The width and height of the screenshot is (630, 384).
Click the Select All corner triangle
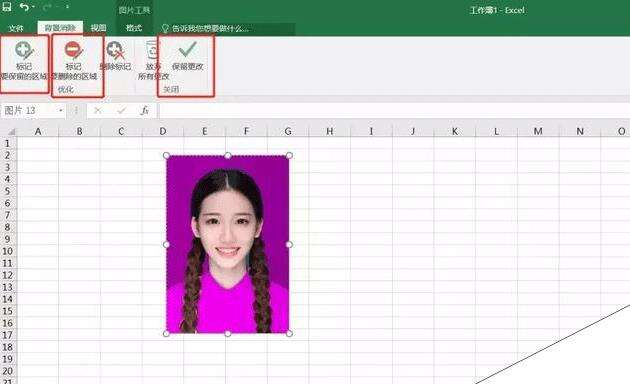pos(12,131)
